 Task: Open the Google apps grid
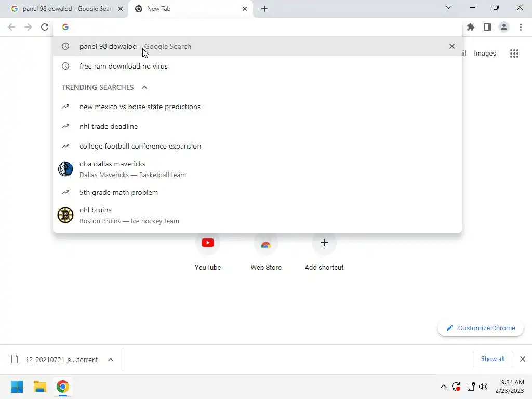click(514, 54)
